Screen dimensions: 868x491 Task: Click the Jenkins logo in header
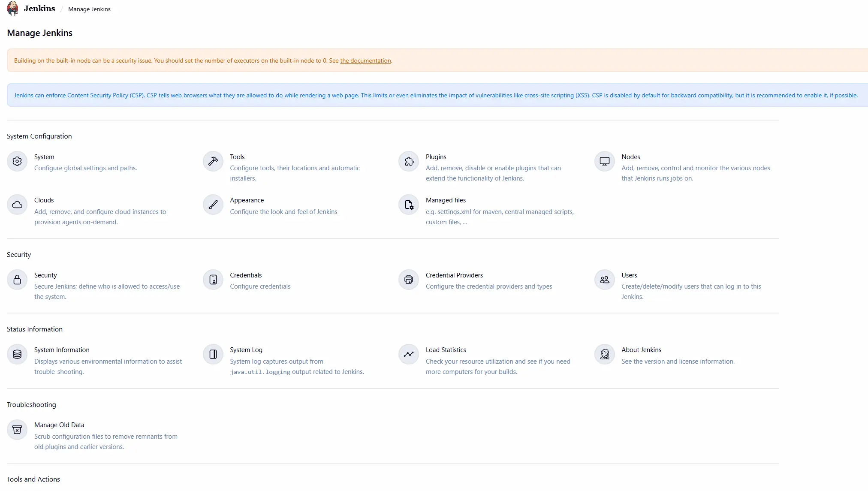13,9
